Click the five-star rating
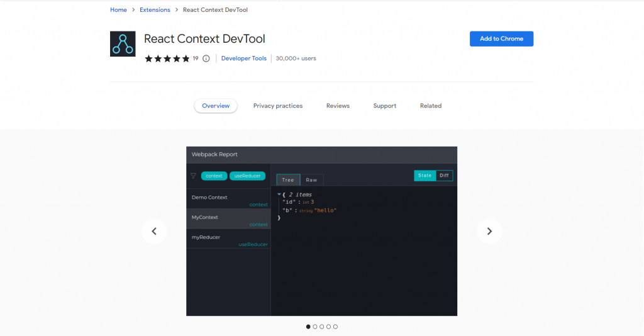 pyautogui.click(x=167, y=59)
